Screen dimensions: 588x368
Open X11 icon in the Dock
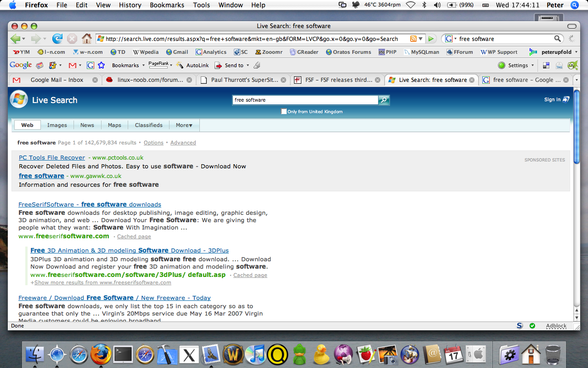pos(189,355)
